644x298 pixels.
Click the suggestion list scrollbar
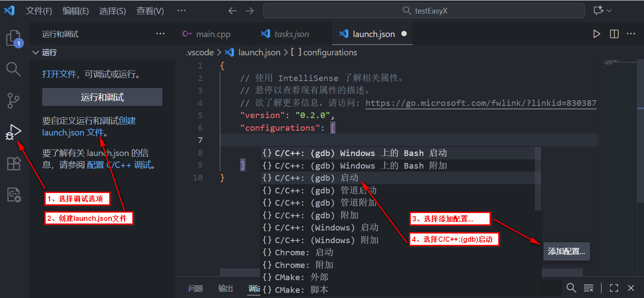538,179
